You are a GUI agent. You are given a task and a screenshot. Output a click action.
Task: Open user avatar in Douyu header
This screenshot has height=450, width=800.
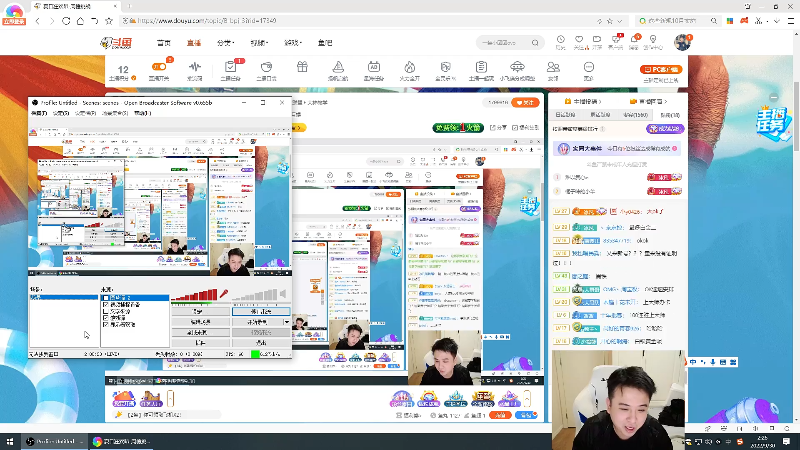pos(682,42)
